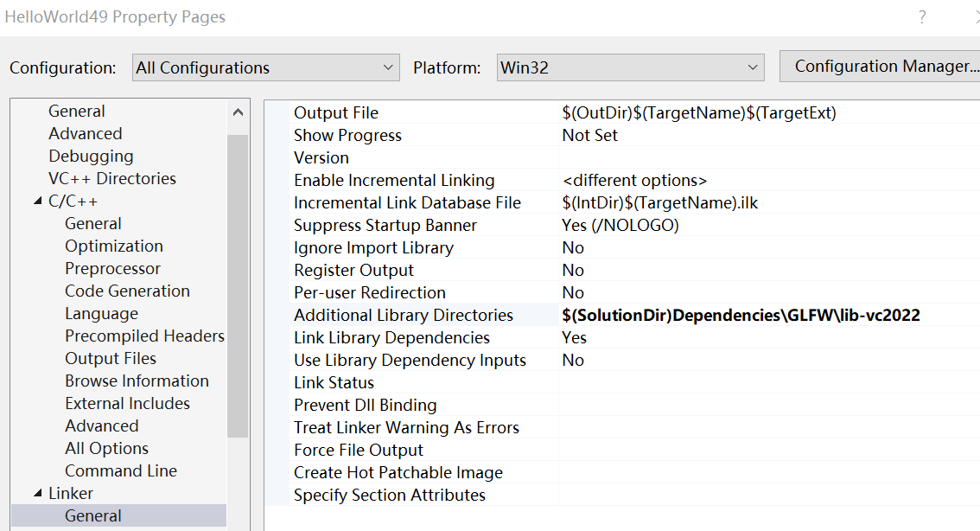This screenshot has width=980, height=531.
Task: Open Precompiled Headers page
Action: pos(144,336)
